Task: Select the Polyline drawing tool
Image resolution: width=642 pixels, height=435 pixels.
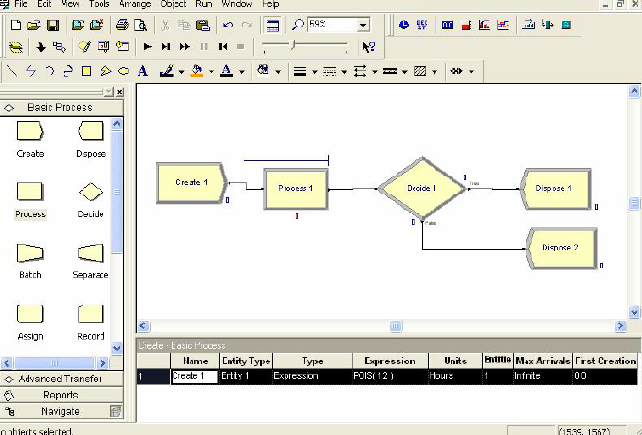Action: point(31,71)
